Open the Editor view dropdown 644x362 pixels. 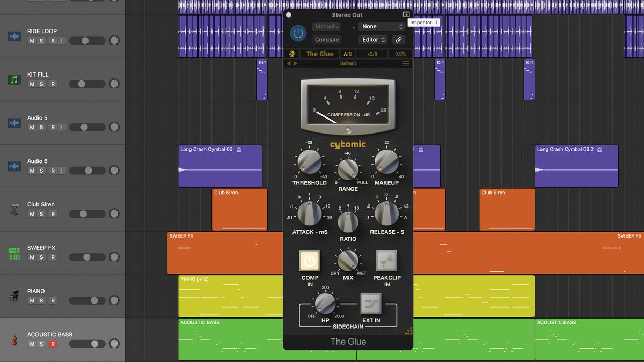pyautogui.click(x=373, y=40)
